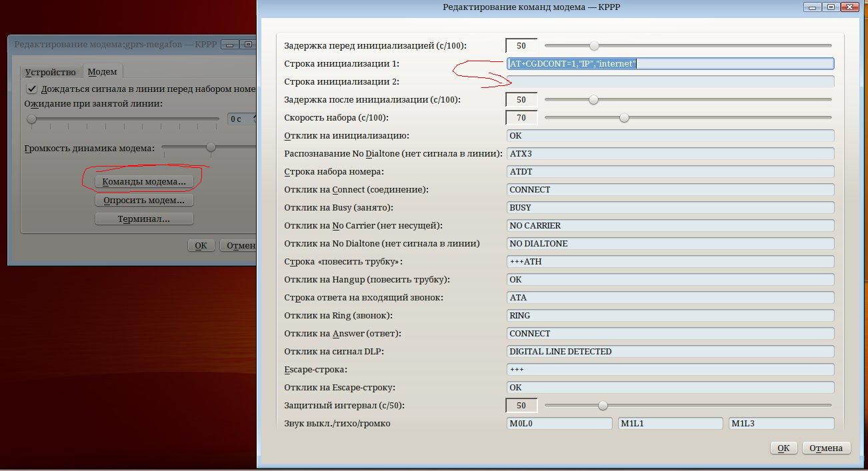Click the Строка набора номера label
This screenshot has height=471, width=868.
(x=334, y=172)
